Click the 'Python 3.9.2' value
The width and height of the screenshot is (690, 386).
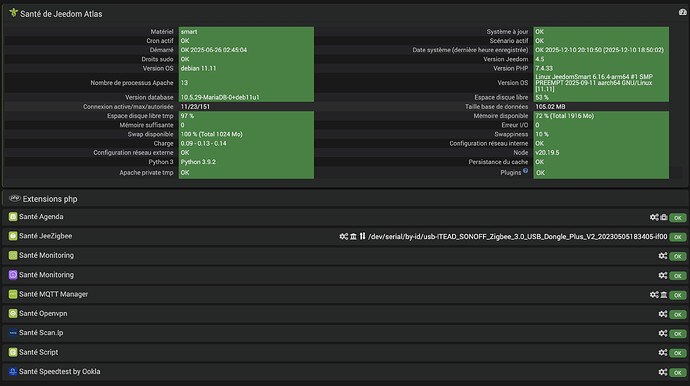(198, 162)
